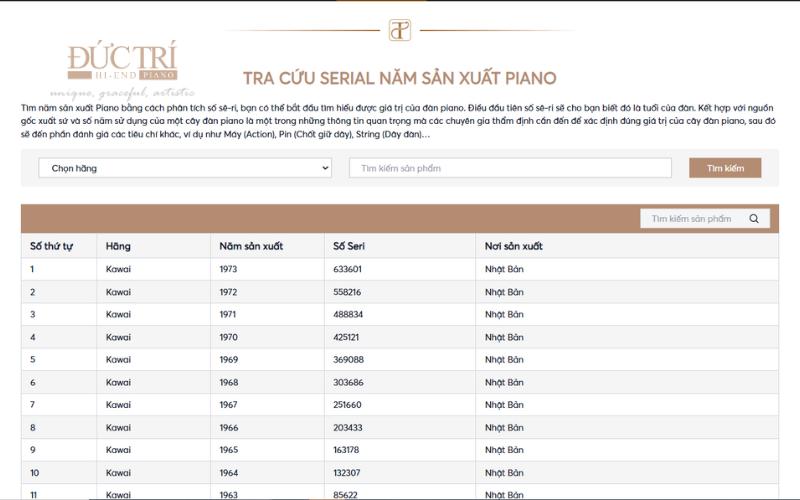Viewport: 800px width, 500px height.
Task: Click serial number 369088
Action: tap(348, 360)
